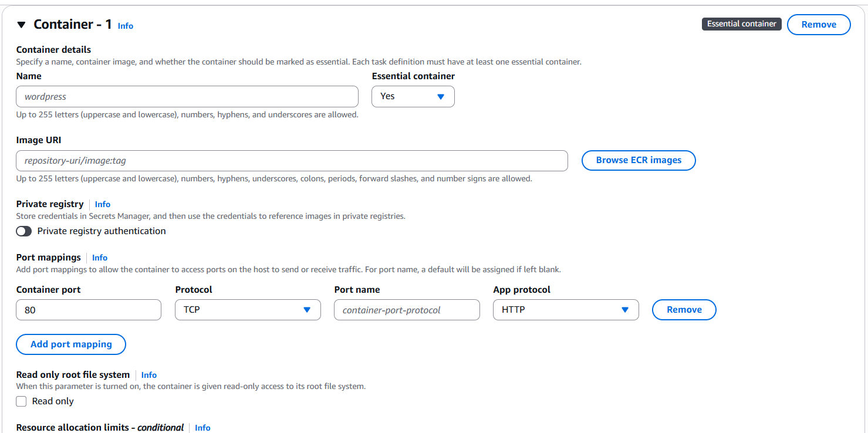Click the Essential container badge
The image size is (868, 433).
point(741,24)
